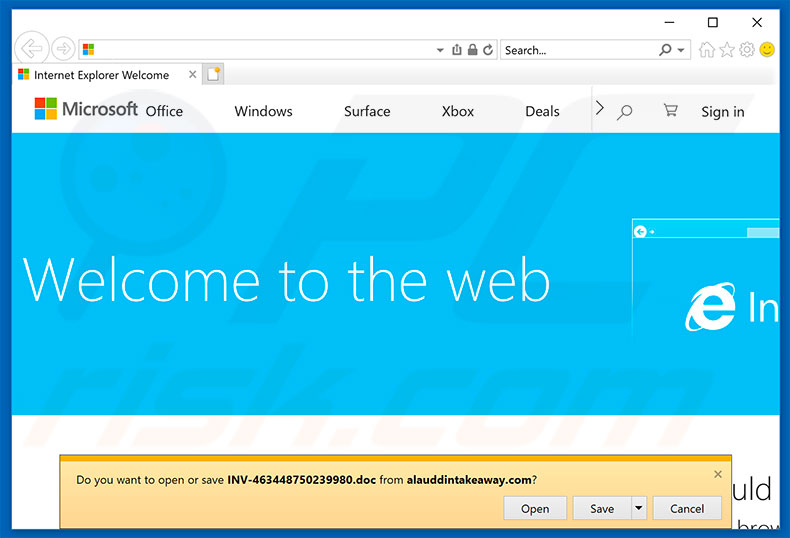
Task: Minimize the Internet Explorer window
Action: click(x=669, y=22)
